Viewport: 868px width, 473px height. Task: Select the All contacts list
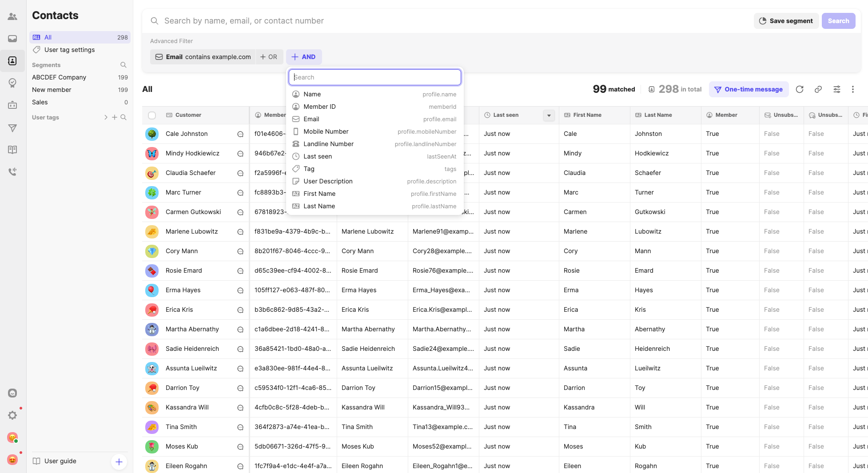[x=80, y=37]
